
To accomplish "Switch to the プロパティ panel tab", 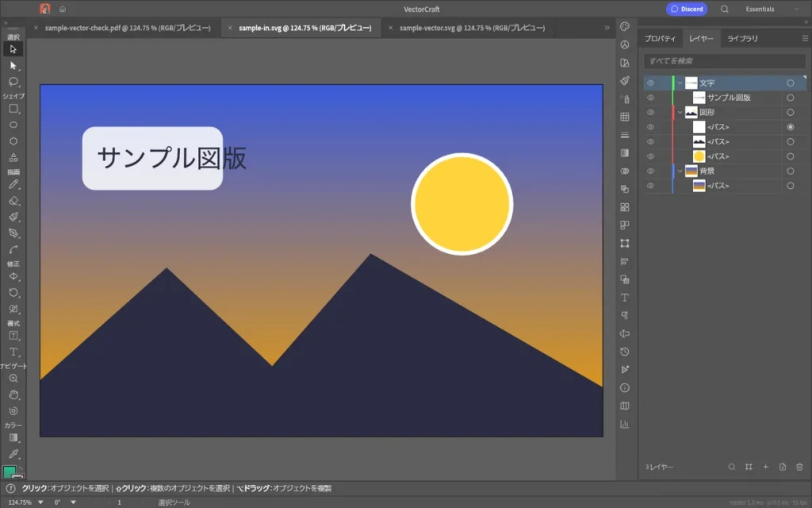I will point(660,38).
